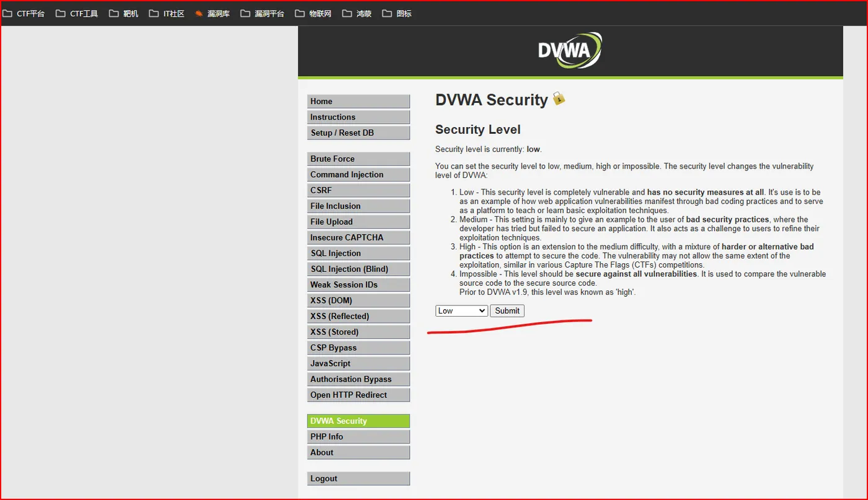Open the Insecure CAPTCHA module
The height and width of the screenshot is (500, 868).
tap(358, 238)
